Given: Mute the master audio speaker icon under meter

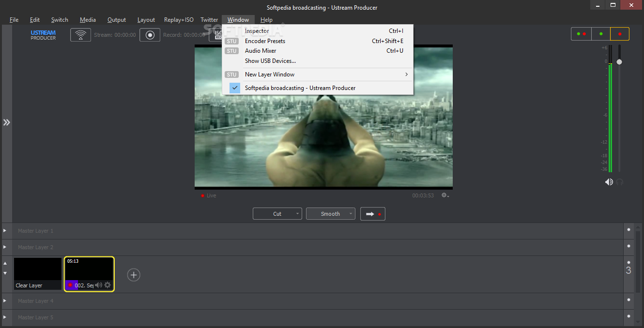Looking at the screenshot, I should [609, 182].
